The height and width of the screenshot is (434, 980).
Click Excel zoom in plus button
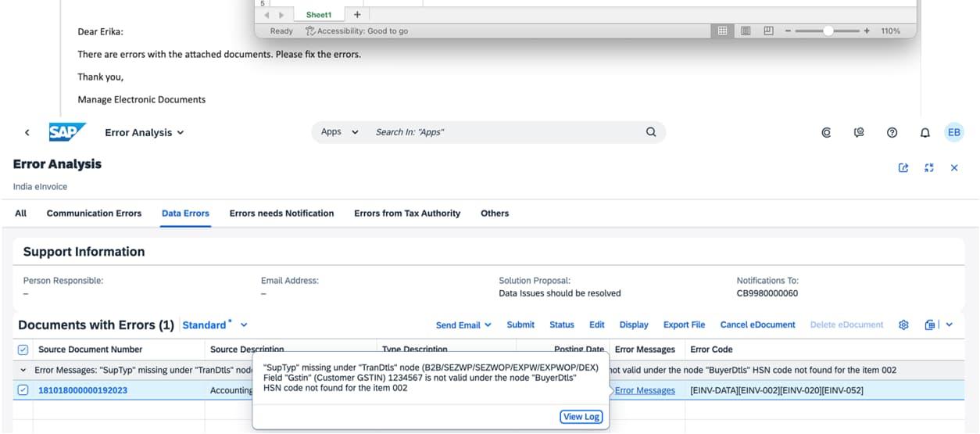click(867, 30)
